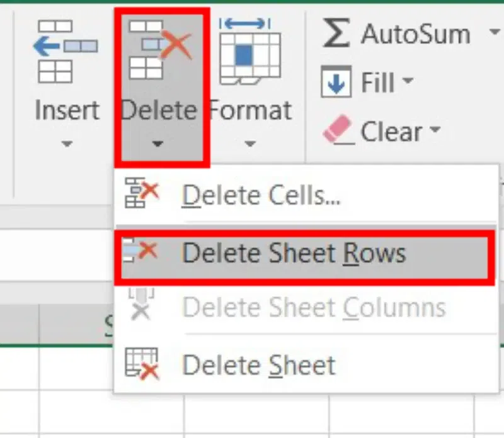The height and width of the screenshot is (438, 504).
Task: Click the Delete cells ribbon icon
Action: click(159, 50)
